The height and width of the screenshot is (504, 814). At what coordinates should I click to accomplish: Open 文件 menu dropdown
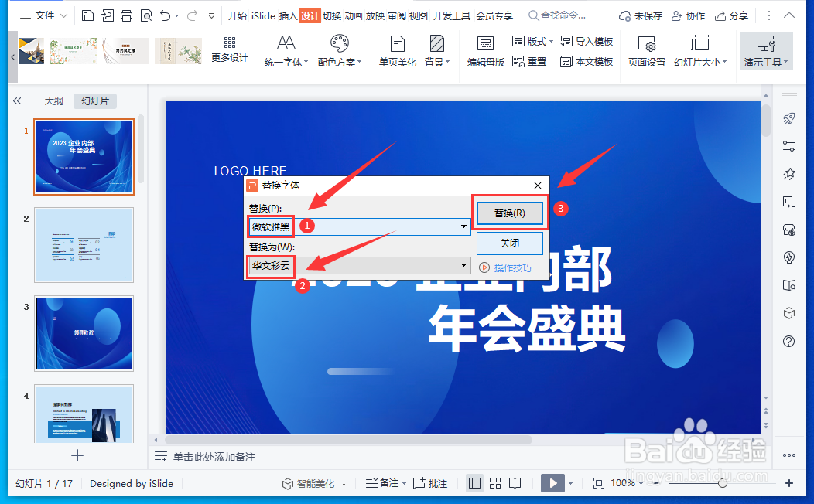click(x=43, y=15)
